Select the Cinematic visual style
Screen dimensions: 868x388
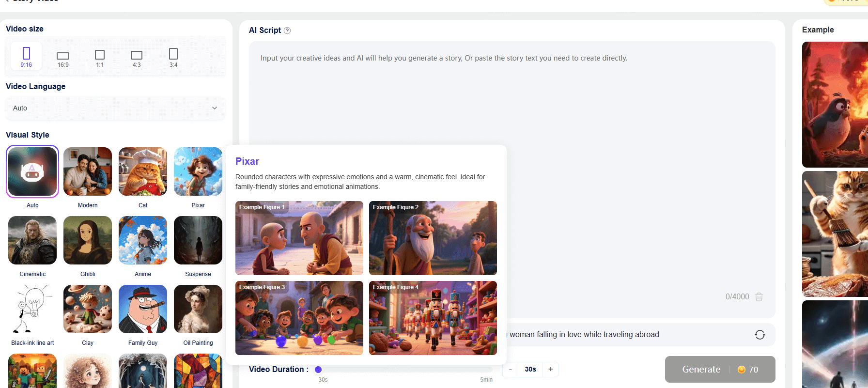coord(32,240)
